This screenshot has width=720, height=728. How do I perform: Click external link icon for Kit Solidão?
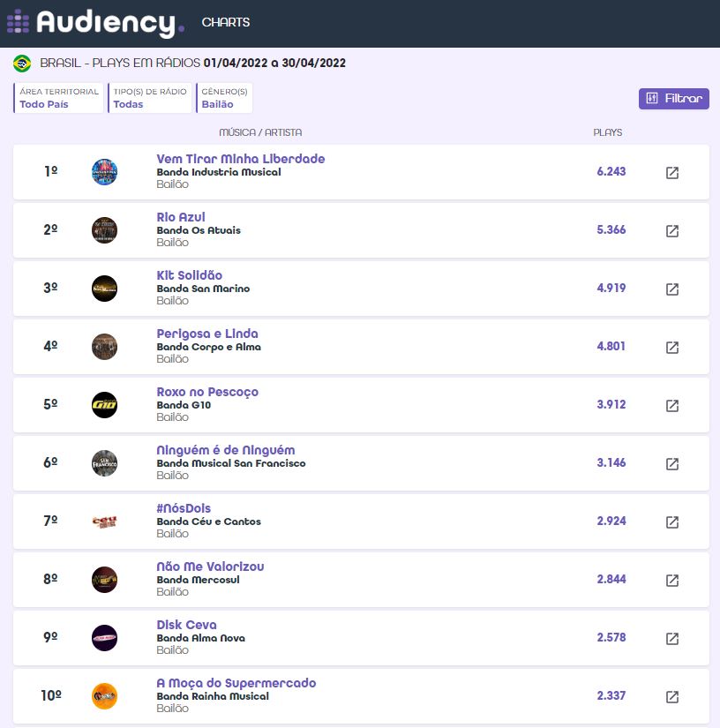tap(671, 289)
